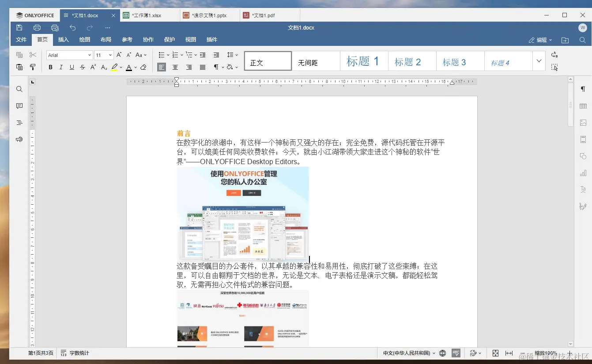This screenshot has width=592, height=364.
Task: Decrease the paragraph indent
Action: click(x=203, y=55)
